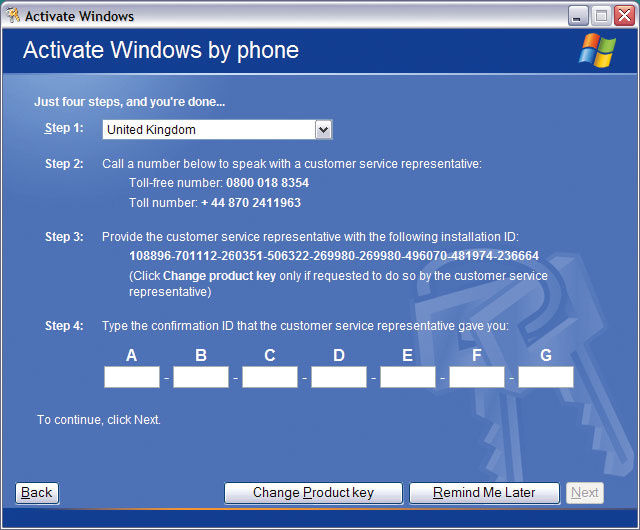Viewport: 640px width, 530px height.
Task: Focus confirmation ID box B
Action: [201, 377]
